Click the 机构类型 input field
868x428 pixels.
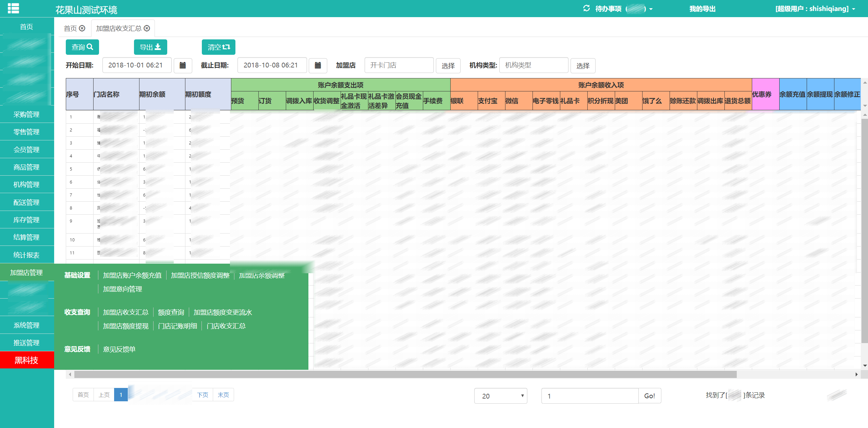coord(534,65)
